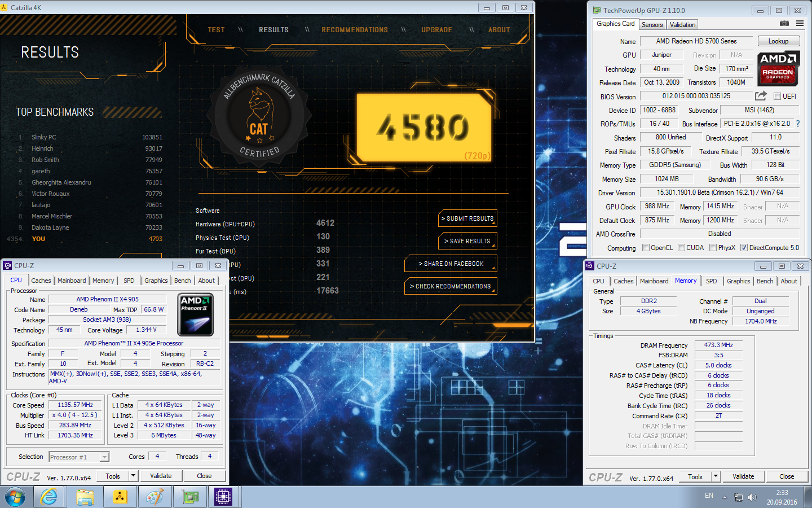
Task: Click the AMD Phenom II logo in CPU-Z
Action: (195, 315)
